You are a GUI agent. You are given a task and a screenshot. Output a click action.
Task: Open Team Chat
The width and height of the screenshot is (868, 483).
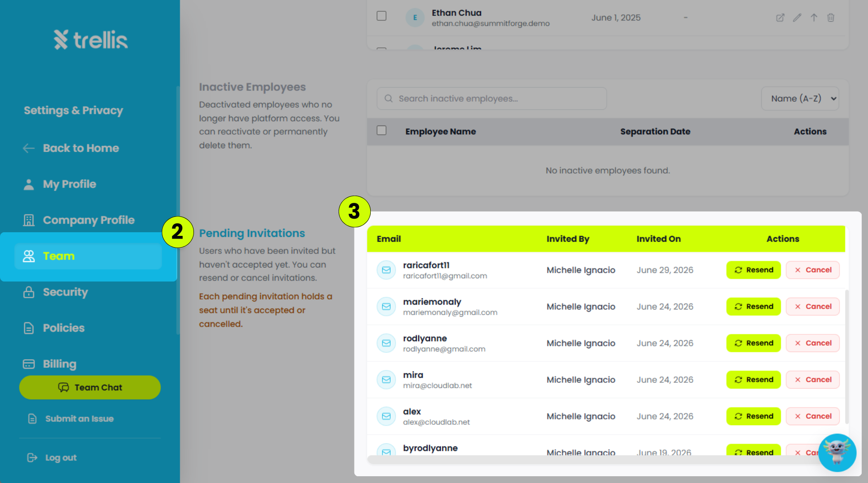90,387
